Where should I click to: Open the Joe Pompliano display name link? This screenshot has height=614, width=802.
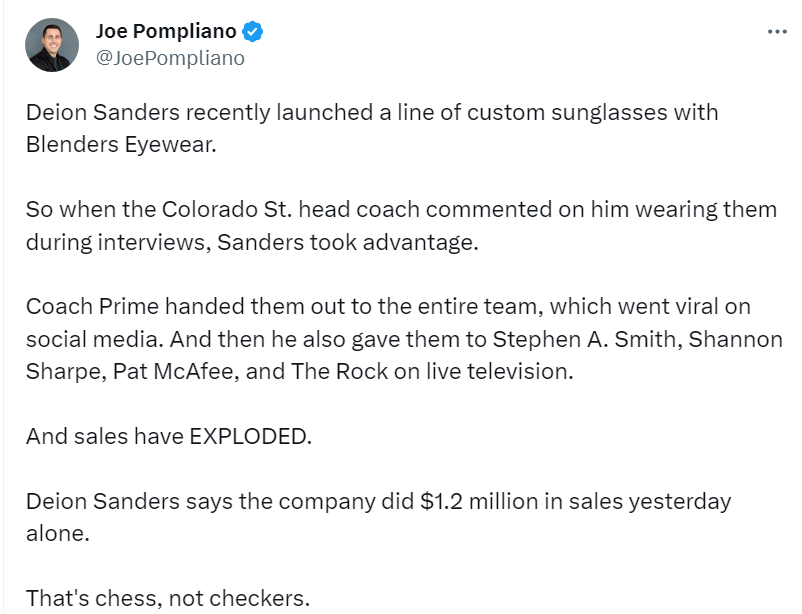coord(166,31)
